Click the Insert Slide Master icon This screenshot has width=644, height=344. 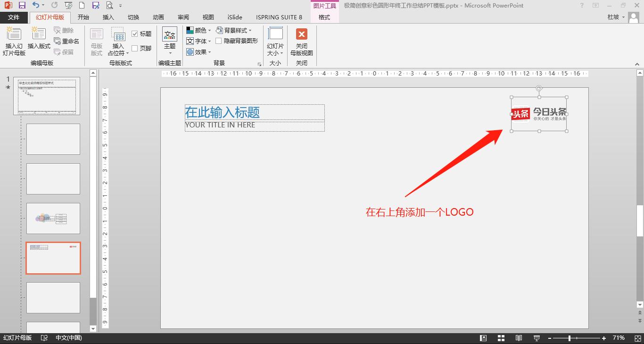[x=14, y=34]
